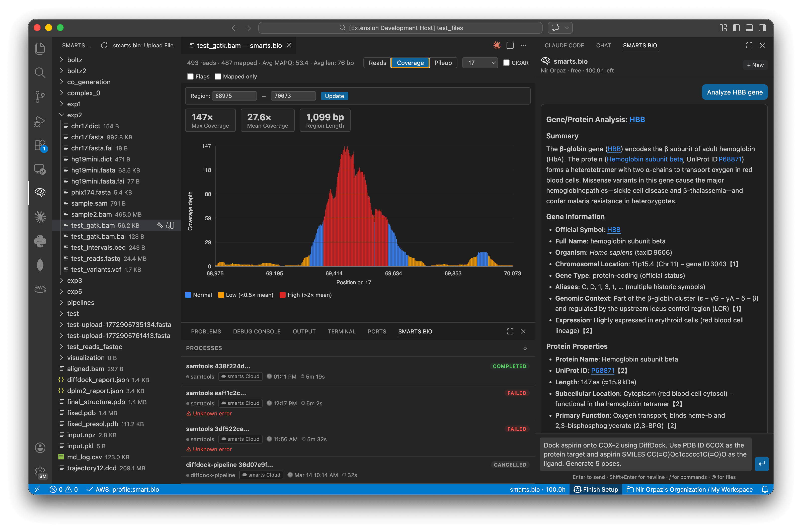Open the Extensions view with badge

pyautogui.click(x=40, y=145)
